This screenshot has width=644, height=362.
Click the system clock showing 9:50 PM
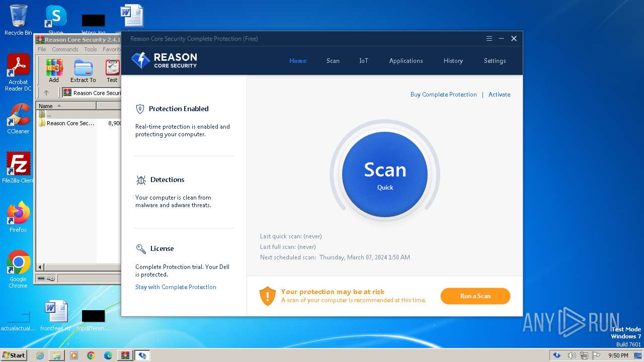(618, 355)
